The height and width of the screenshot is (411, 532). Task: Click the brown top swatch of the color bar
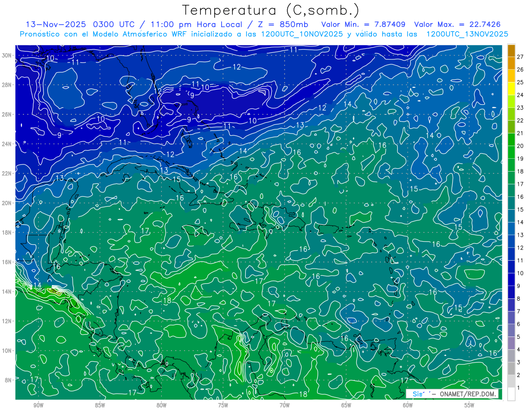coord(511,51)
